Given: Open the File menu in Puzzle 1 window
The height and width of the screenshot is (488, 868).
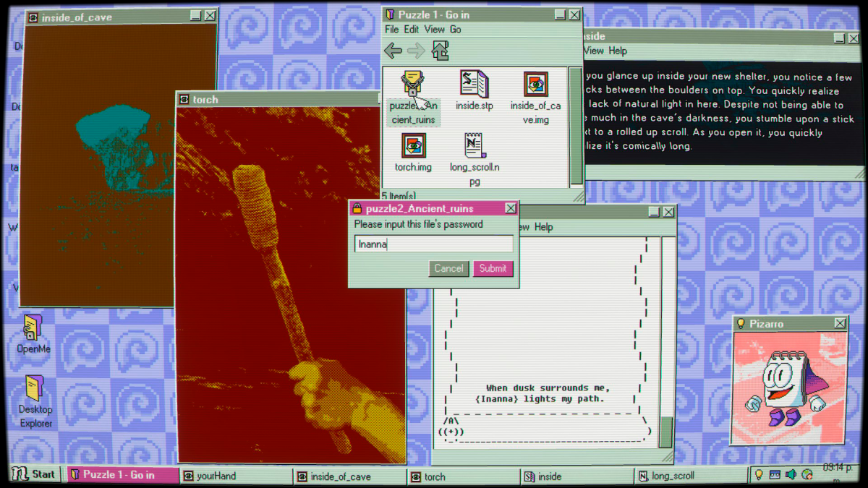Looking at the screenshot, I should coord(391,30).
